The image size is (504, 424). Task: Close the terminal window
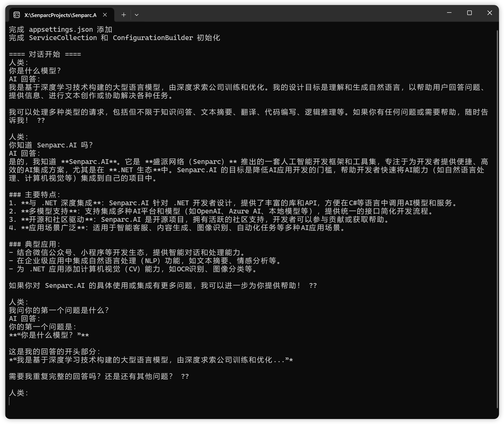point(489,13)
